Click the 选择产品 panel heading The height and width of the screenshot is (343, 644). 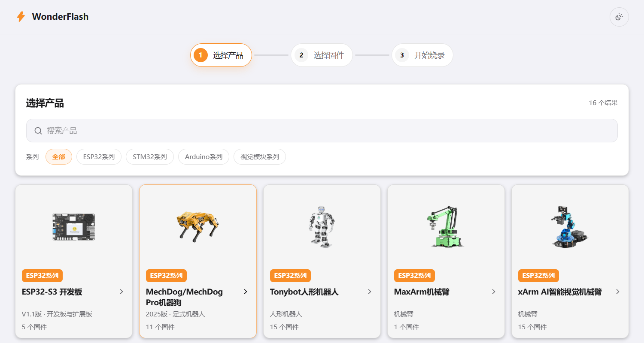click(x=45, y=103)
